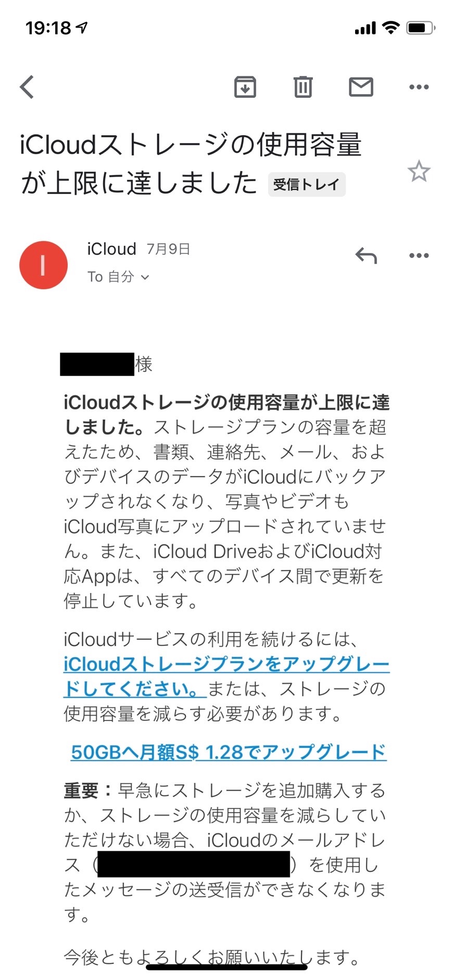Tap the status bar clock showing 19:18

coord(48,28)
